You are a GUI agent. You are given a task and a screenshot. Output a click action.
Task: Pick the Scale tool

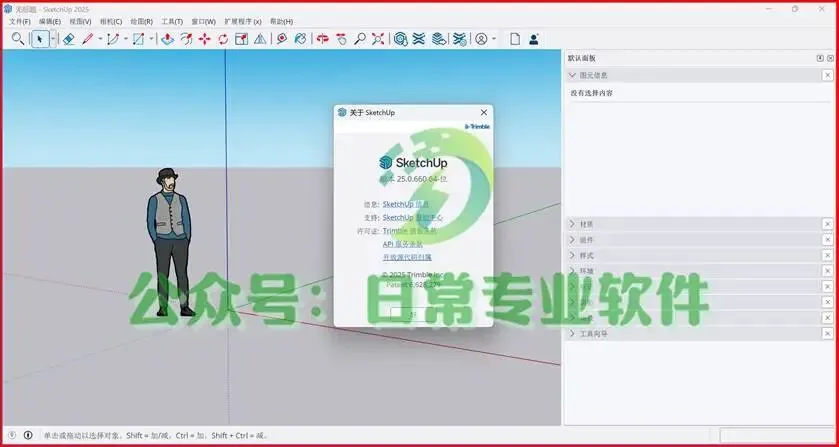click(242, 39)
